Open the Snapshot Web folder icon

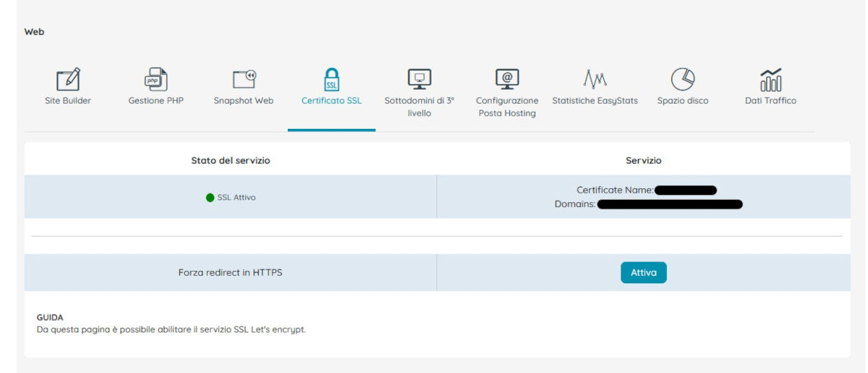[x=244, y=79]
